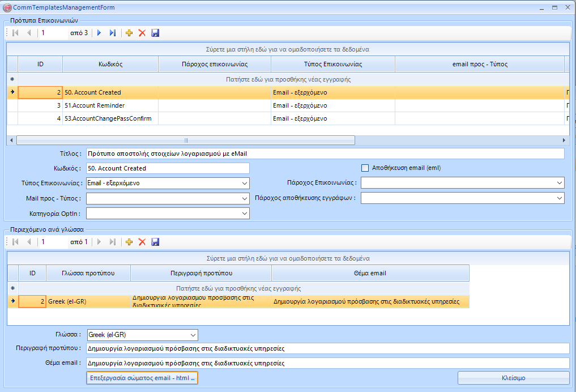Delete language content with lower red X
The height and width of the screenshot is (392, 576).
coord(142,242)
